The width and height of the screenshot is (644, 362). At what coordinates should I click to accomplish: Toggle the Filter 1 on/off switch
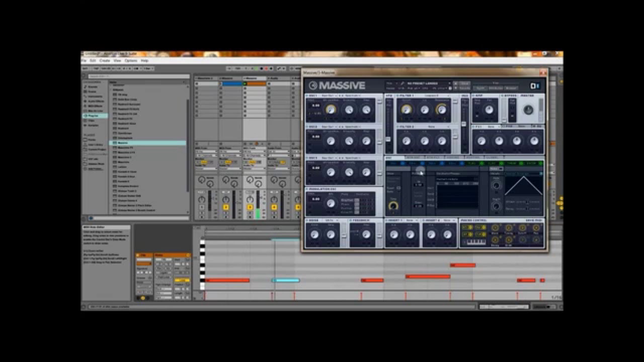click(397, 95)
